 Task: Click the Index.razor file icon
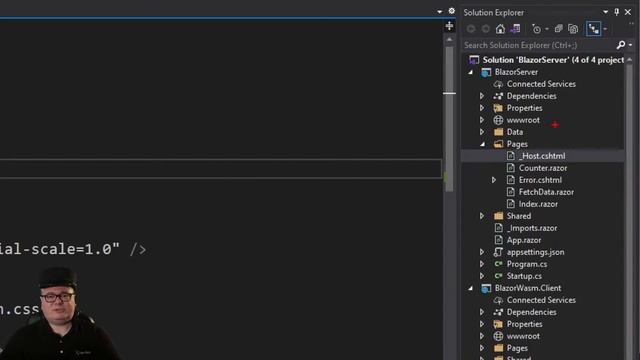click(x=511, y=204)
